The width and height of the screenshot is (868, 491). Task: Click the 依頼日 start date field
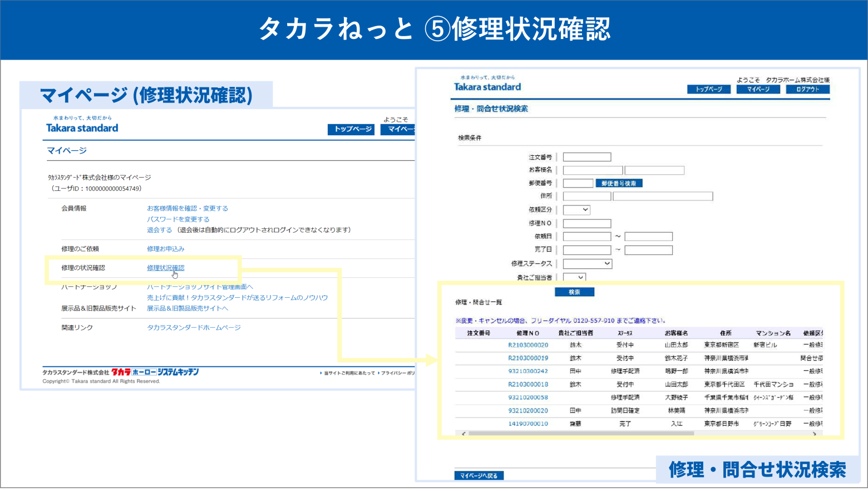point(587,237)
